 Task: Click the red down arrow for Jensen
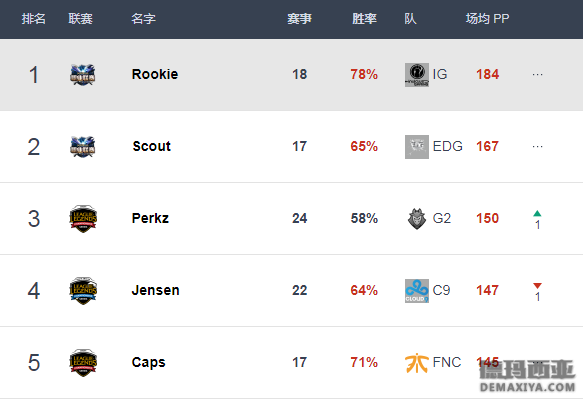tap(537, 286)
